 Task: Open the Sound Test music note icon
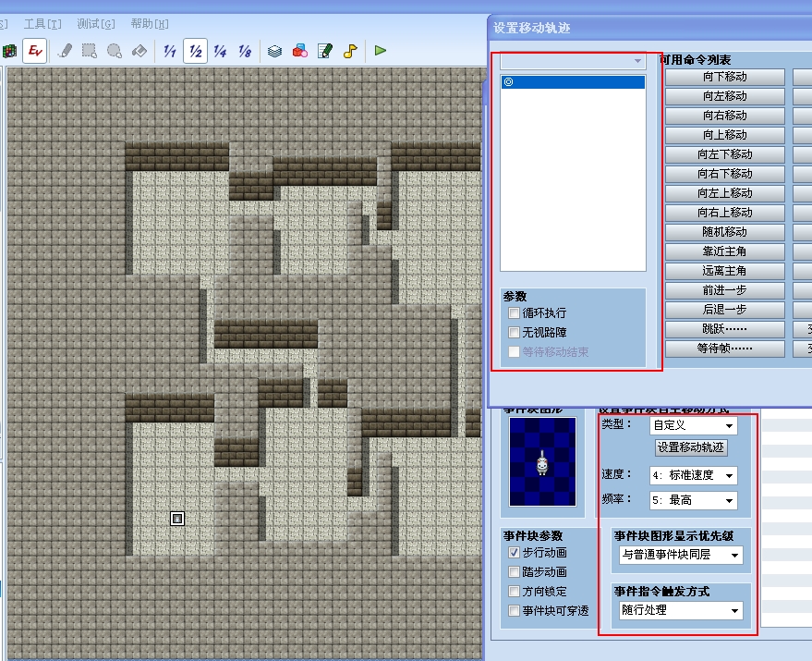[350, 51]
